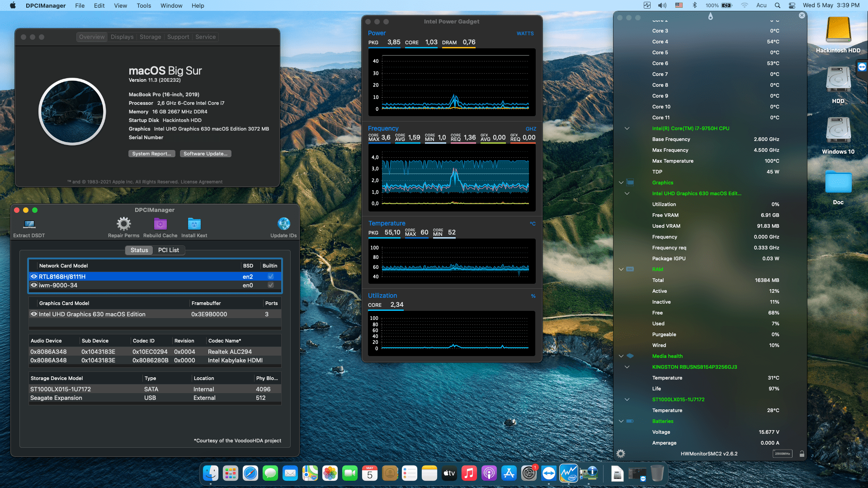This screenshot has height=488, width=868.
Task: Switch to PCI List tab
Action: pyautogui.click(x=169, y=250)
